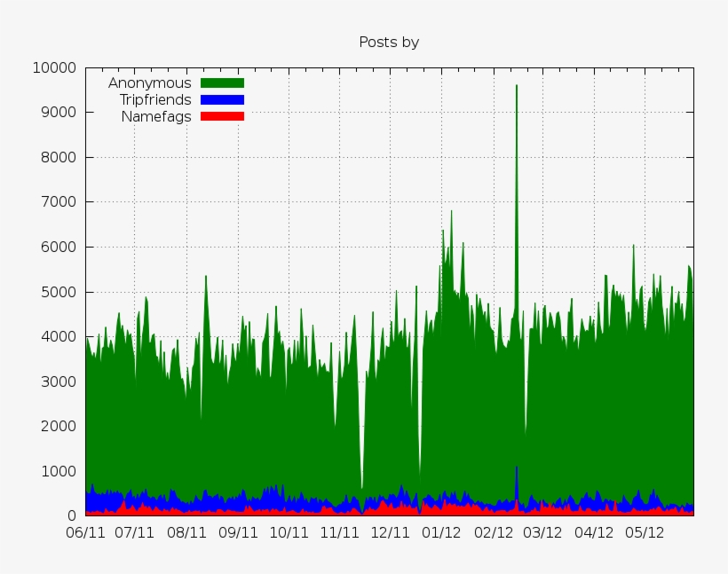The image size is (728, 574).
Task: Click the 3000 y-axis label
Action: click(x=59, y=381)
